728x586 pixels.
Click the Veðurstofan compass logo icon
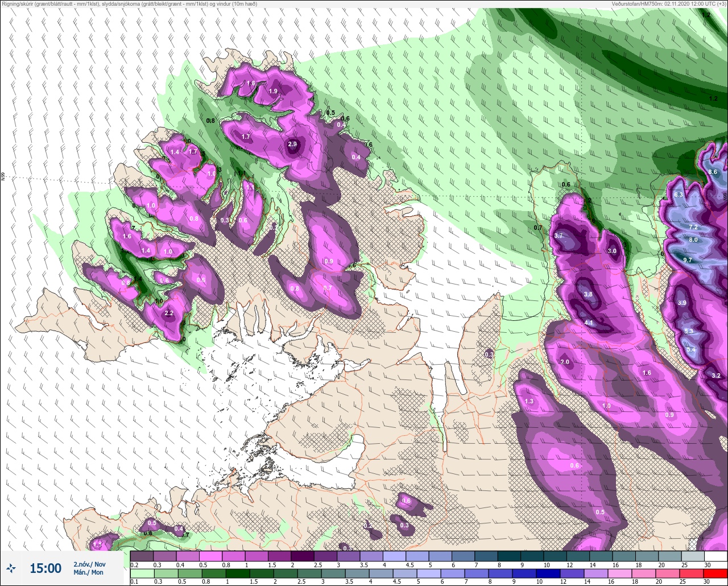click(11, 568)
